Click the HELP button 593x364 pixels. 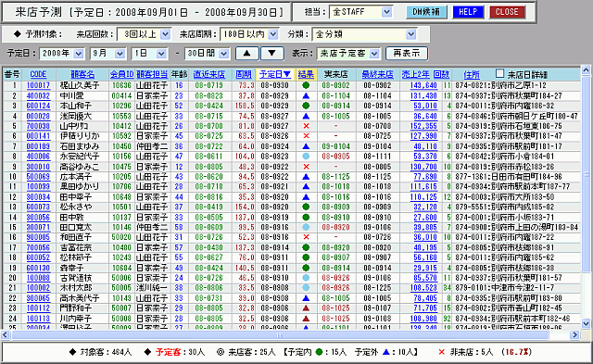click(x=468, y=12)
